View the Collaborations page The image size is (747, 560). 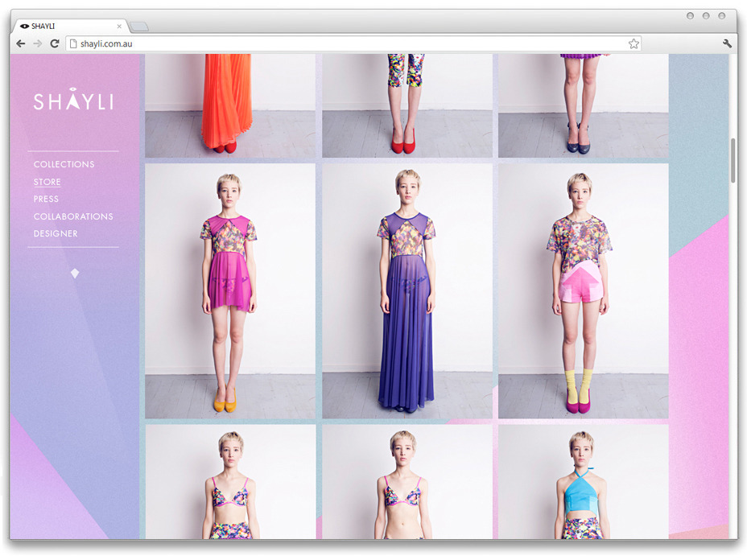tap(73, 216)
